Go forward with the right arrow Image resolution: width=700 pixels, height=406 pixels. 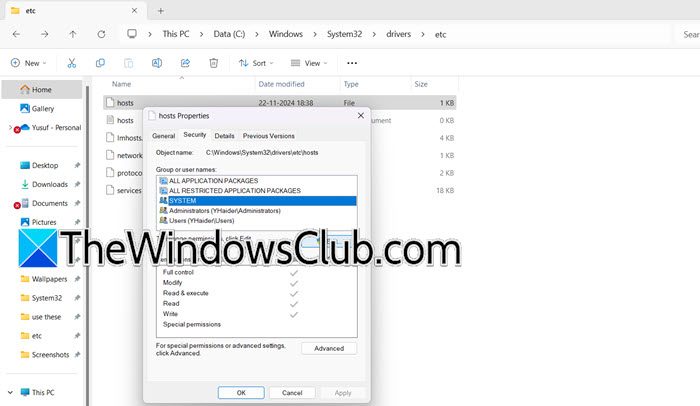[x=45, y=34]
